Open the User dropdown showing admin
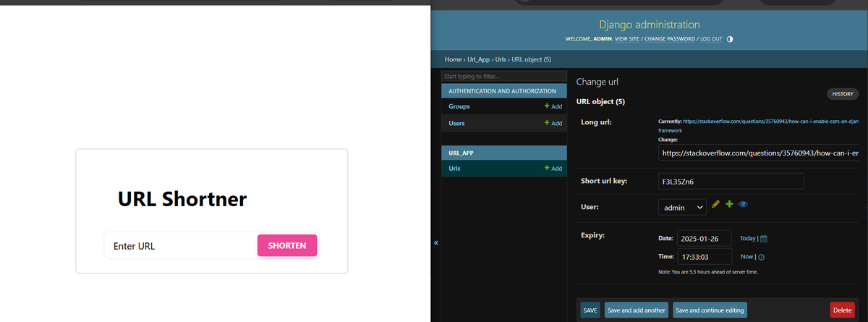The image size is (868, 322). [683, 208]
